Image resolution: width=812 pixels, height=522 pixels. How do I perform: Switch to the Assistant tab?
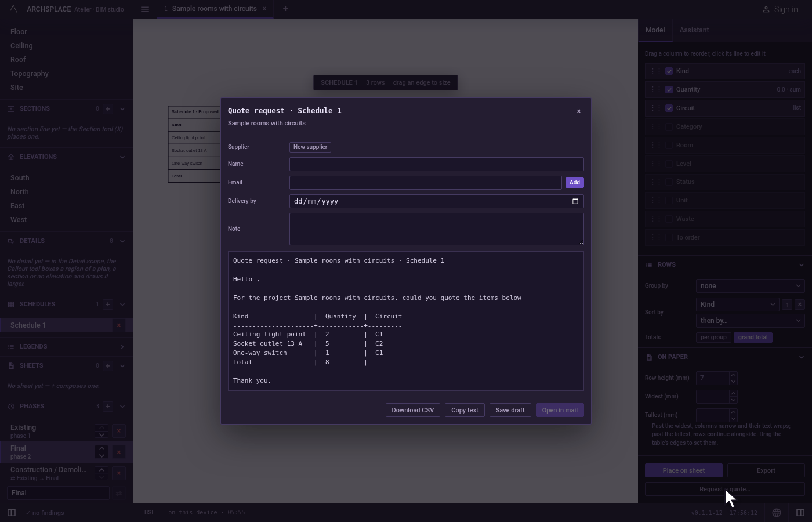click(694, 30)
